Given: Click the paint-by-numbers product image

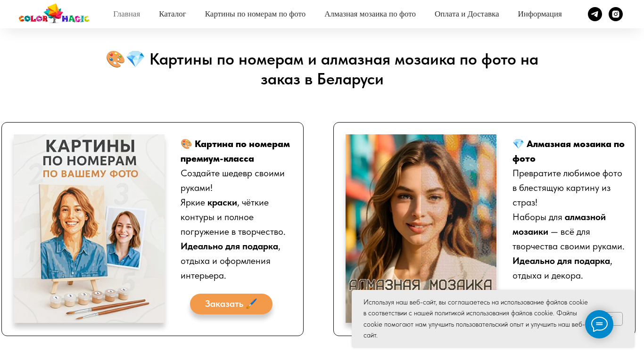Looking at the screenshot, I should pyautogui.click(x=89, y=229).
